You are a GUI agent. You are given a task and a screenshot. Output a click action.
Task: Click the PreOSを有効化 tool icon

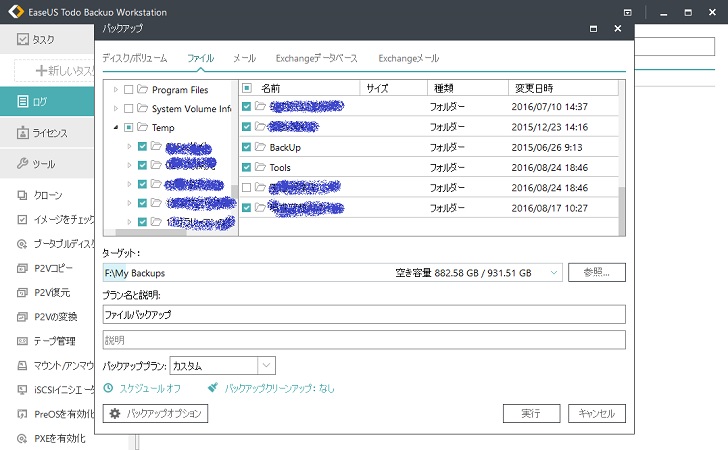(x=22, y=414)
